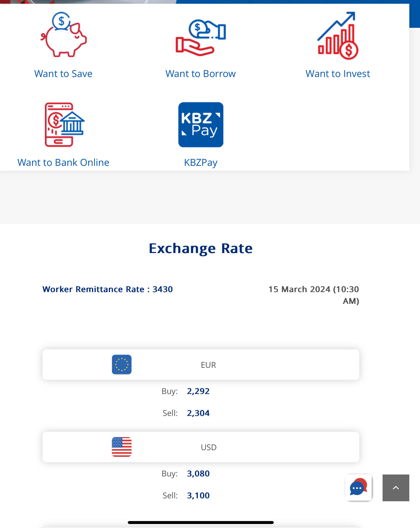Open the Want to Save link
Screen dimensions: 420x528
point(63,74)
